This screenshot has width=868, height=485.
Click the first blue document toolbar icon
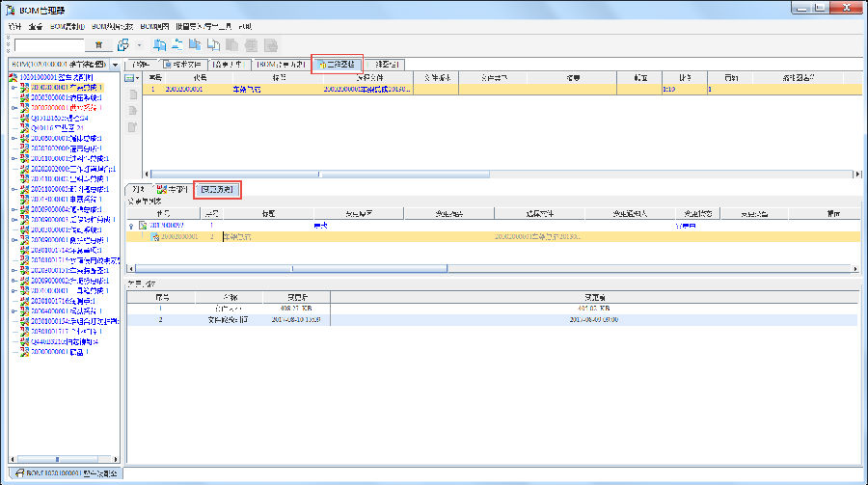pyautogui.click(x=160, y=44)
